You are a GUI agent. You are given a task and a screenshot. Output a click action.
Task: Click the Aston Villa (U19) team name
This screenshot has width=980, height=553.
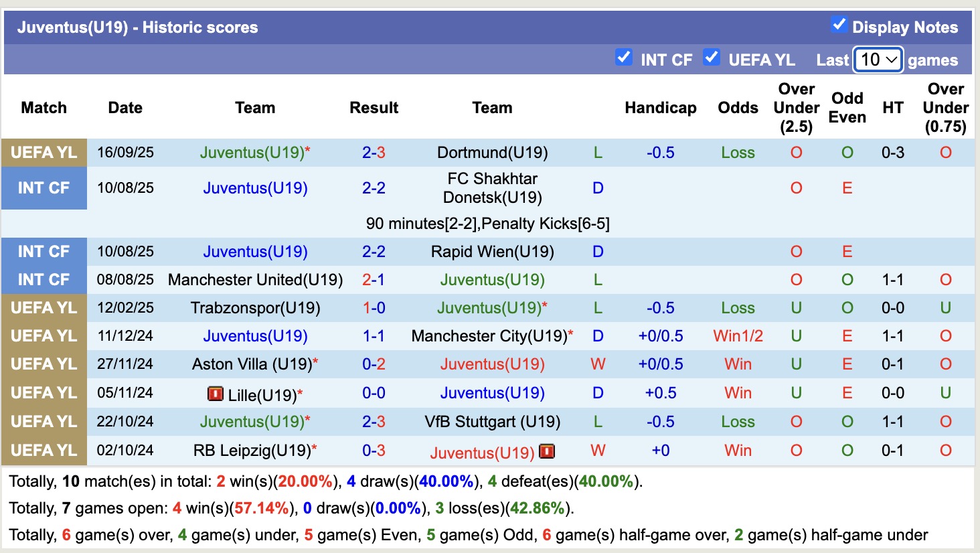252,364
